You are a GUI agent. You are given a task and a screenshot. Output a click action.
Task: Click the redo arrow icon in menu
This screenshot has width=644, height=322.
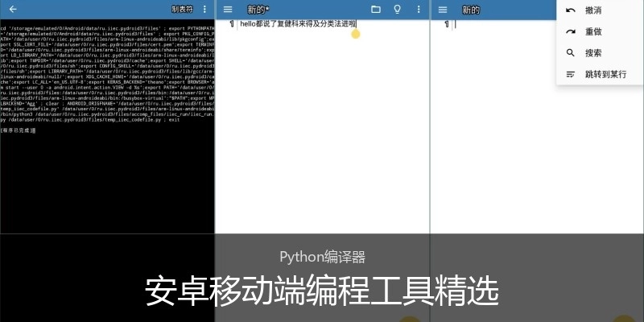[571, 31]
